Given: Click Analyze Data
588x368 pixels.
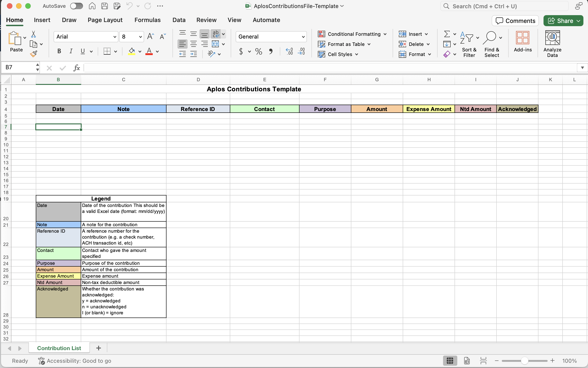Looking at the screenshot, I should pyautogui.click(x=552, y=44).
